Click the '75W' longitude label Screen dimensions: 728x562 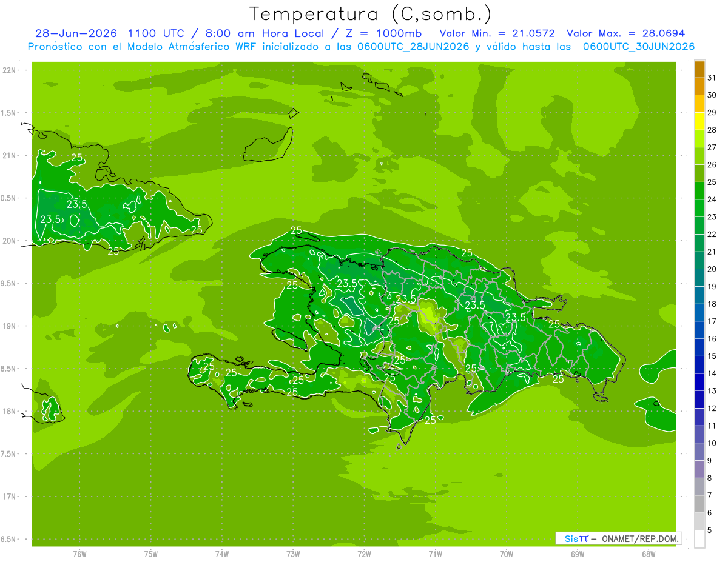tap(151, 554)
